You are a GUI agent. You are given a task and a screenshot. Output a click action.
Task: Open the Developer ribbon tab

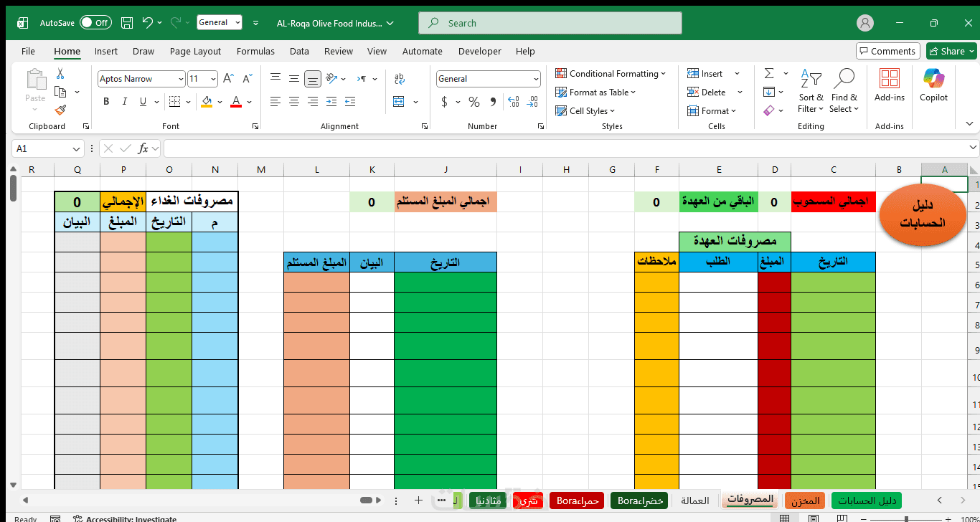[x=480, y=51]
